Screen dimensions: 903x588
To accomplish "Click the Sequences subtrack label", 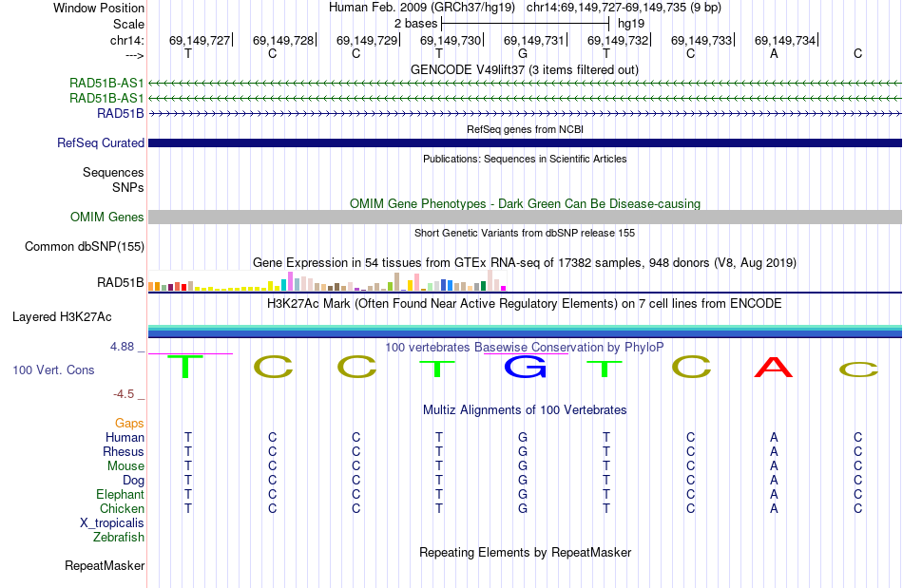I will coord(113,173).
